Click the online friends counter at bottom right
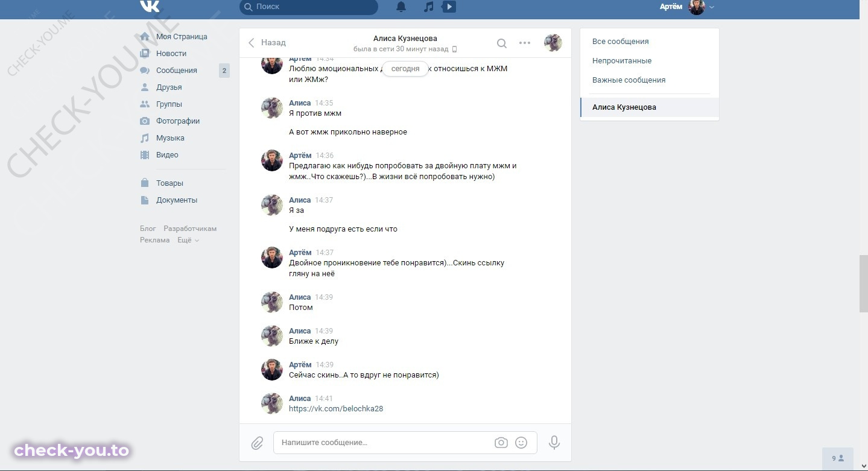 [838, 458]
